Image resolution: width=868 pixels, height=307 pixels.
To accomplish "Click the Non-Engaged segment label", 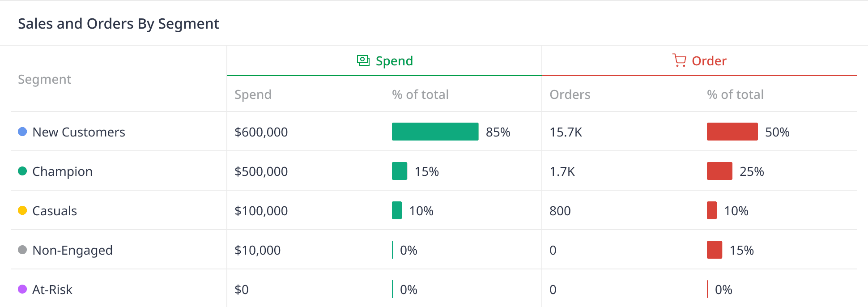I will pyautogui.click(x=72, y=250).
